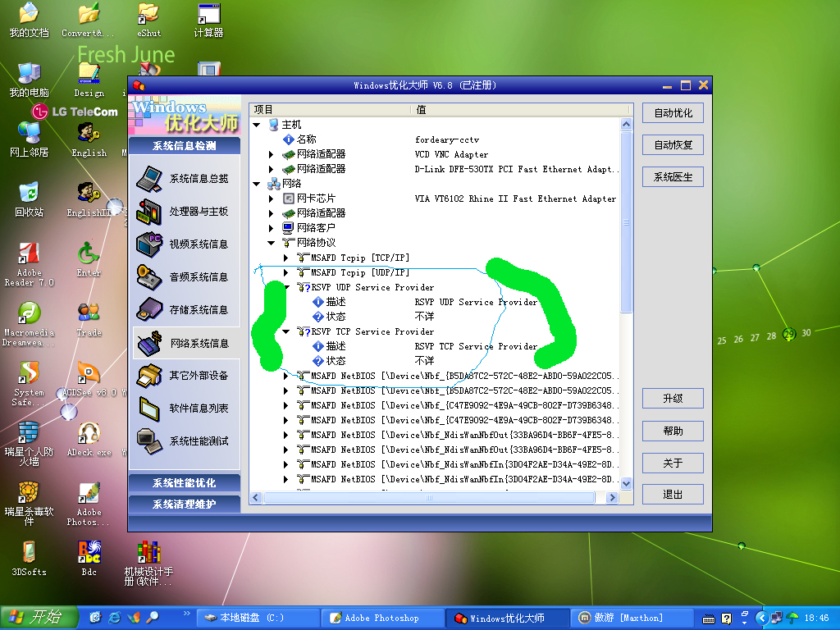This screenshot has width=840, height=630.
Task: Open 系统性能优化 section tab
Action: point(185,482)
